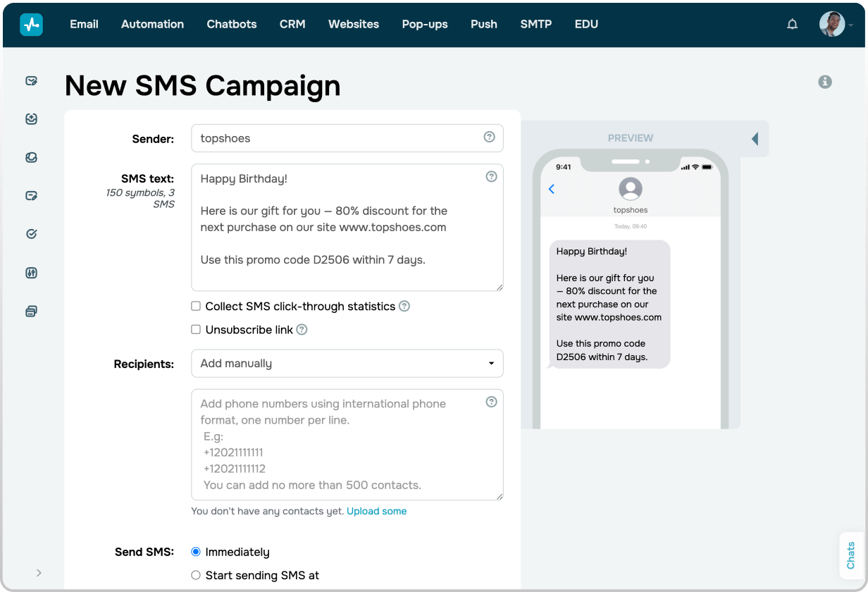Click the '150 symbols, 3 SMS' counter text

coord(140,198)
